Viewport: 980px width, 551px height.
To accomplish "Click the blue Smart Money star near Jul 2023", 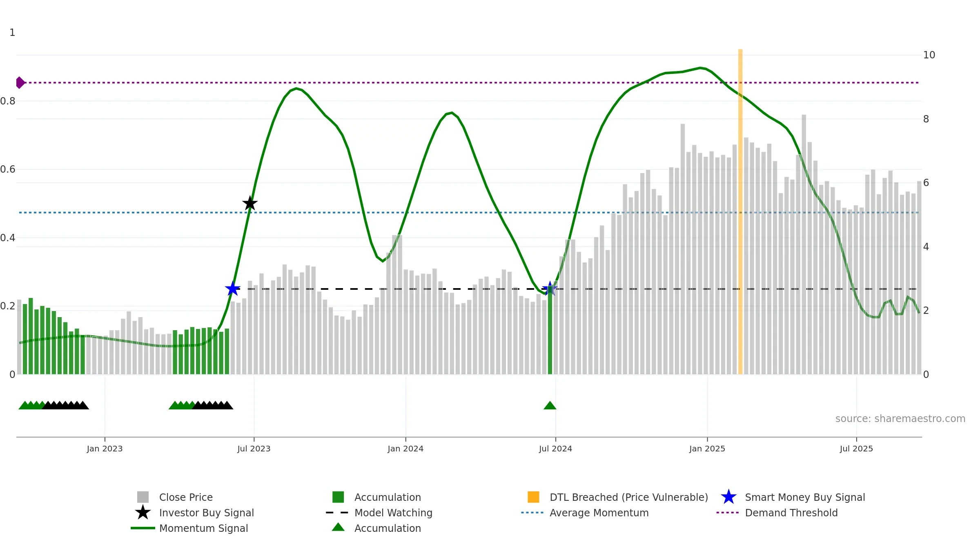I will click(232, 289).
